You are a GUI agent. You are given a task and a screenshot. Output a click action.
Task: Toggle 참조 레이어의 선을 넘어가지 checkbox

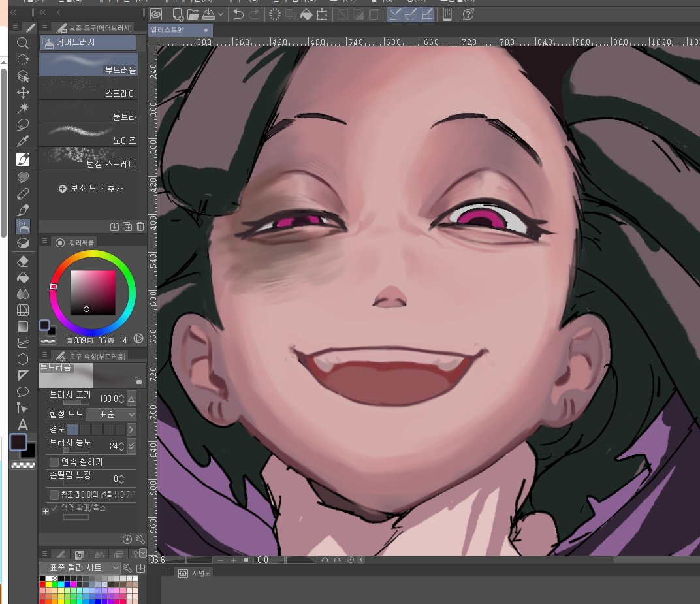(54, 495)
